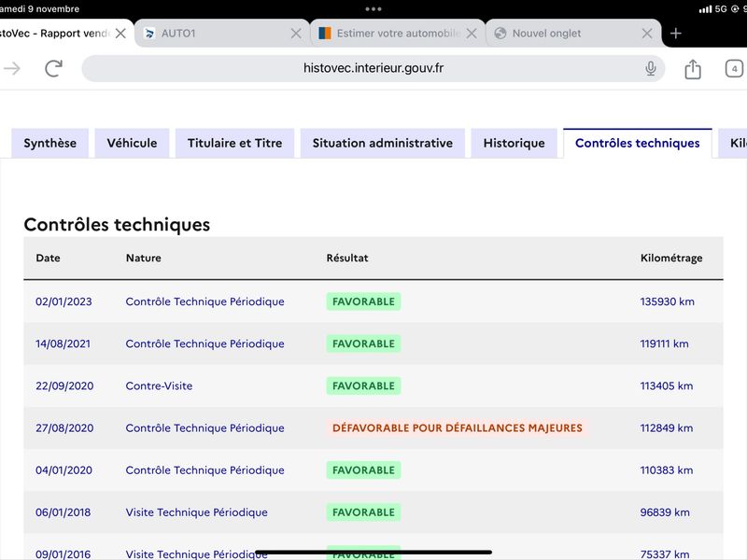The image size is (747, 560).
Task: Click FAVORABLE badge on 14/08/2021 row
Action: click(x=363, y=343)
